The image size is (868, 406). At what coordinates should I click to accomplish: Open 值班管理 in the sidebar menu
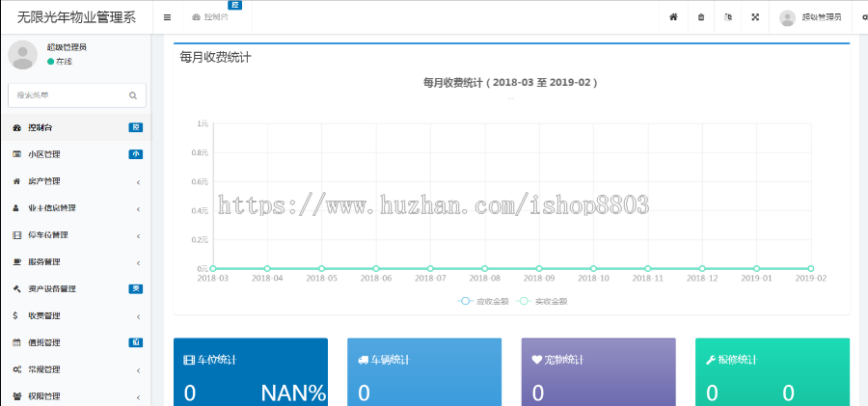pyautogui.click(x=75, y=343)
